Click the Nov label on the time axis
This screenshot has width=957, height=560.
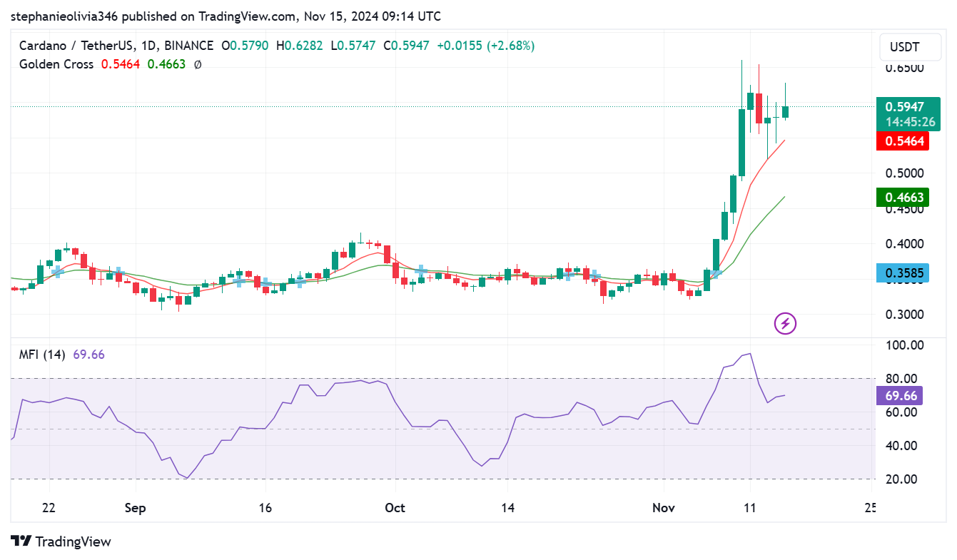coord(663,508)
